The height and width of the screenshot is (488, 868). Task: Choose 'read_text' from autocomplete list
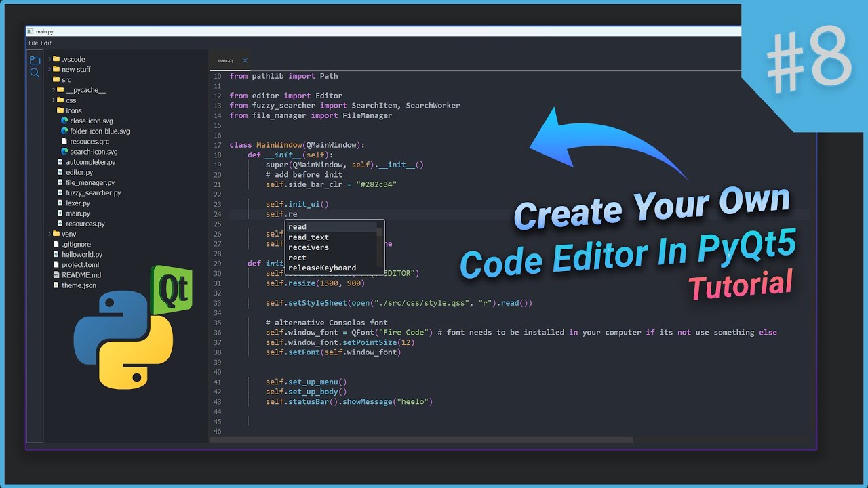332,237
